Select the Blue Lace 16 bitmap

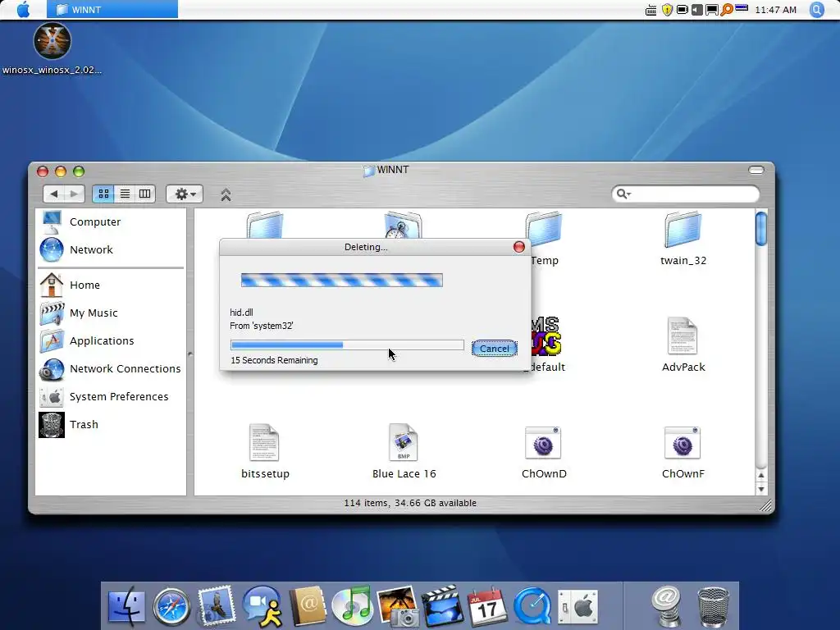[404, 452]
